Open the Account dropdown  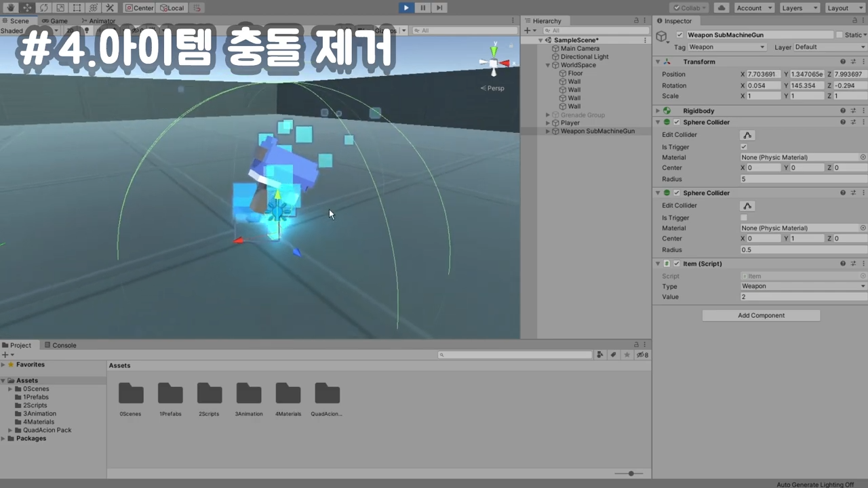tap(754, 7)
